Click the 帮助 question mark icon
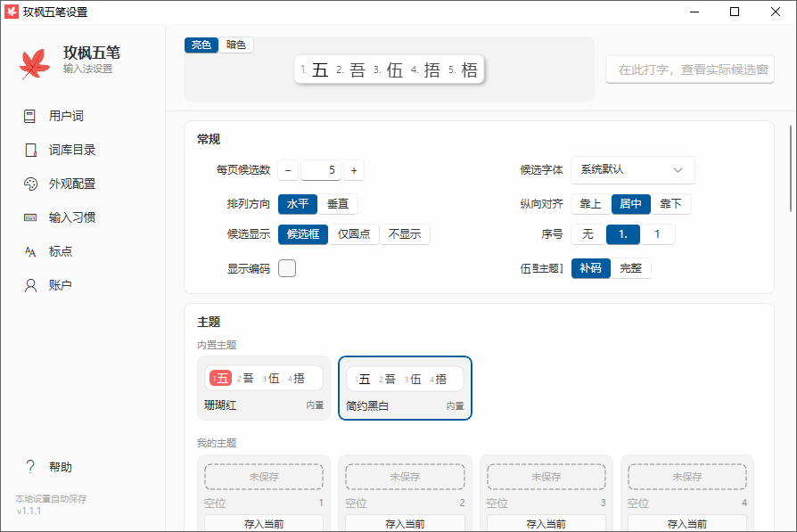This screenshot has height=532, width=797. [x=30, y=466]
